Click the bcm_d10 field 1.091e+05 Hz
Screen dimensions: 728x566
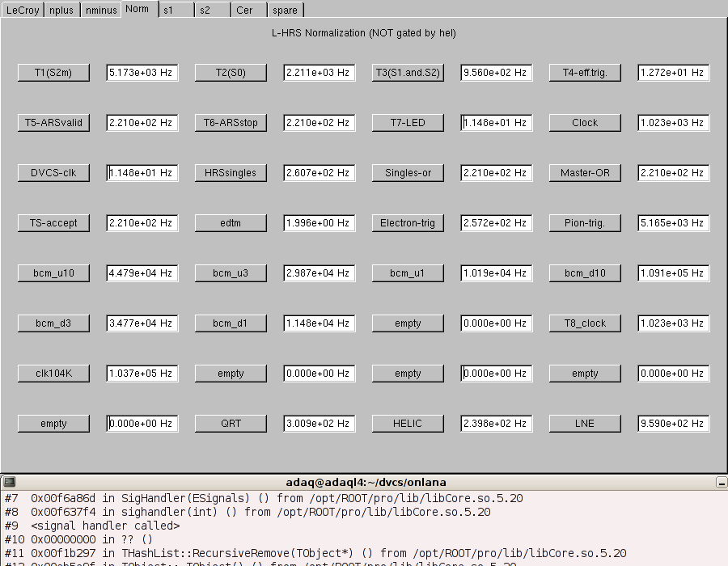(x=674, y=273)
